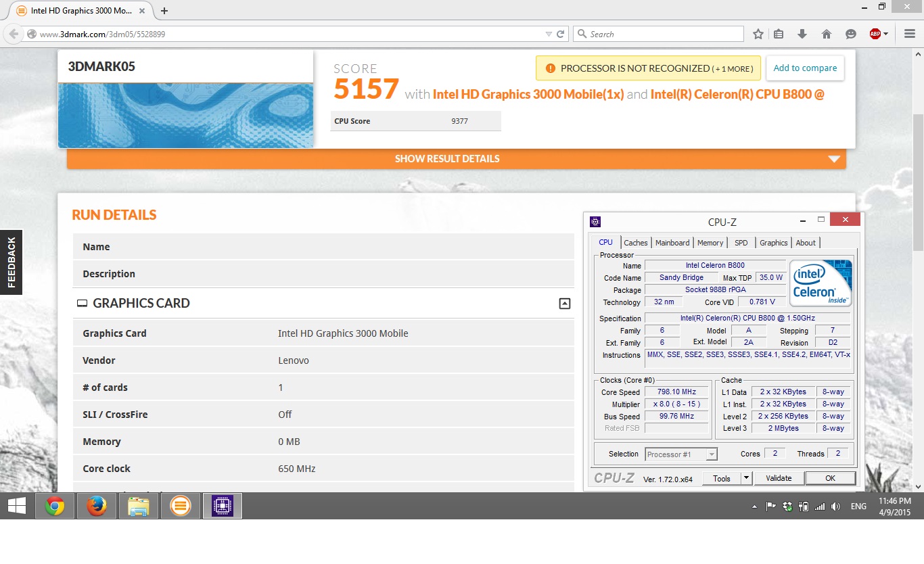Click Vendor value Lenovo

click(x=294, y=360)
